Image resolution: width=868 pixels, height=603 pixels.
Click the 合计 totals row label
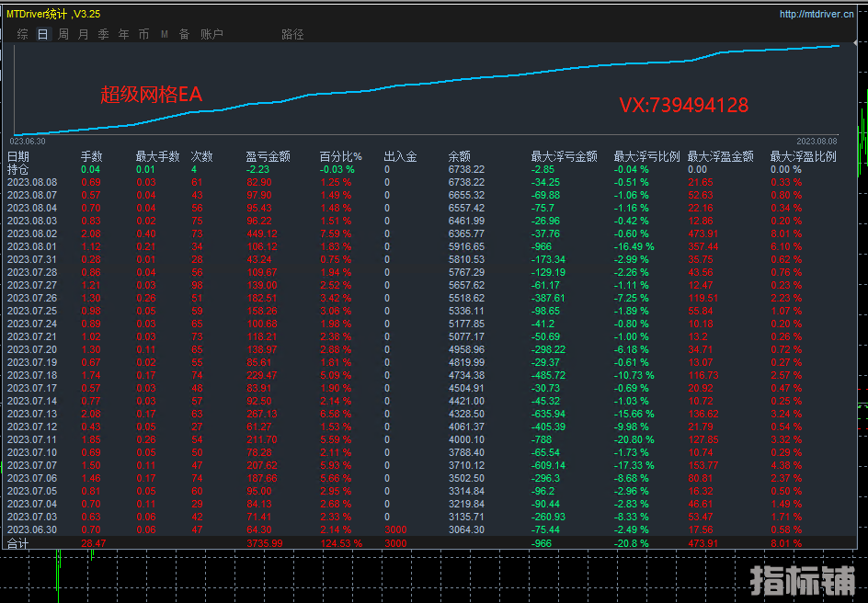coord(18,544)
